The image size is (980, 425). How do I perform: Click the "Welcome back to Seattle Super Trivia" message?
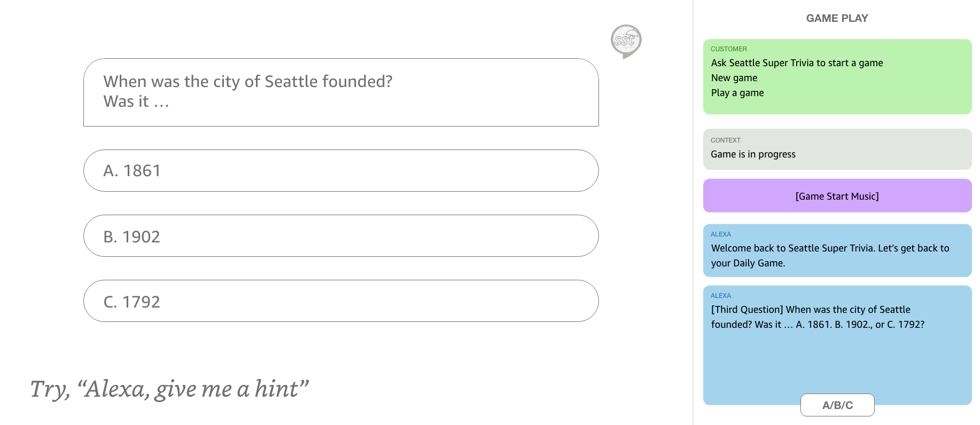830,256
